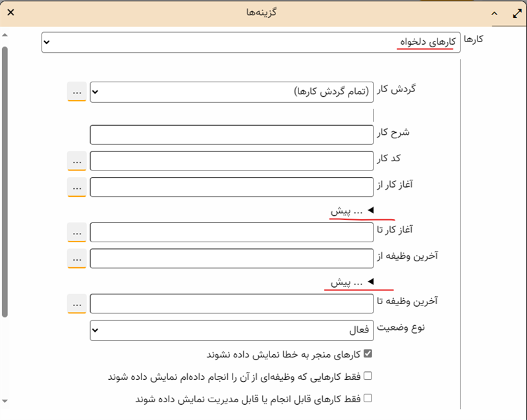Open the browse button beside گردش کار

point(77,92)
